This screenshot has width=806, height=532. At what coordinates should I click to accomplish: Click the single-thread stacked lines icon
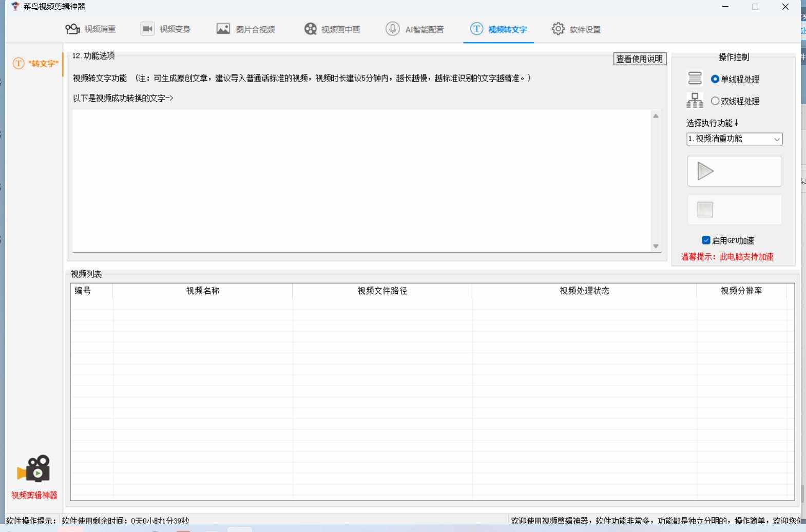695,78
